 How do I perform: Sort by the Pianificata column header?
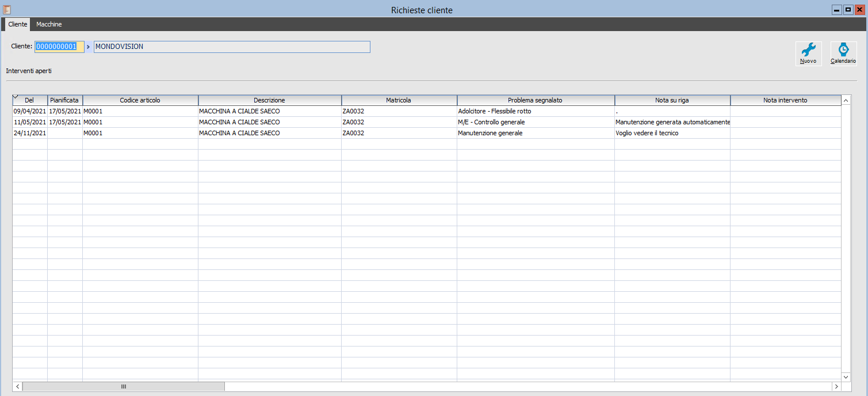pos(65,100)
